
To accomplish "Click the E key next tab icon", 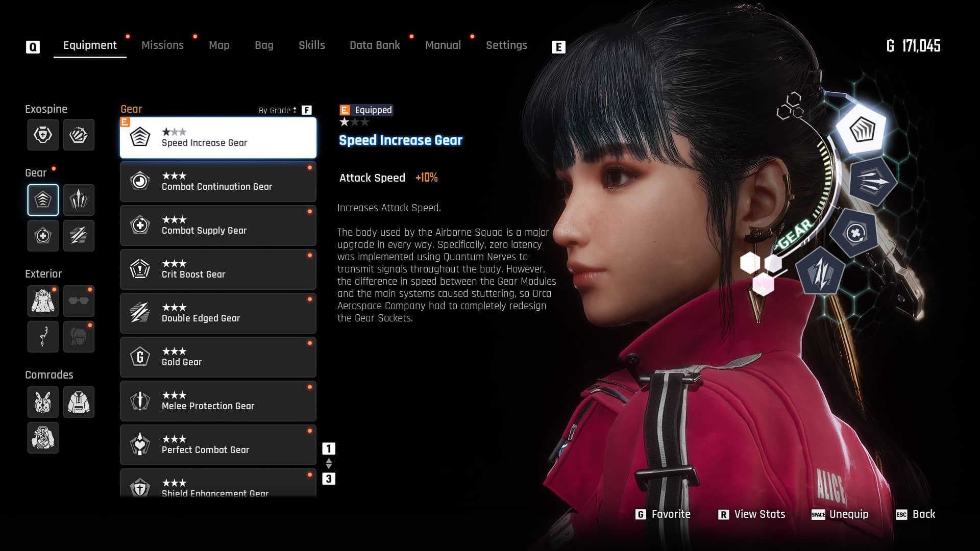I will (x=558, y=47).
